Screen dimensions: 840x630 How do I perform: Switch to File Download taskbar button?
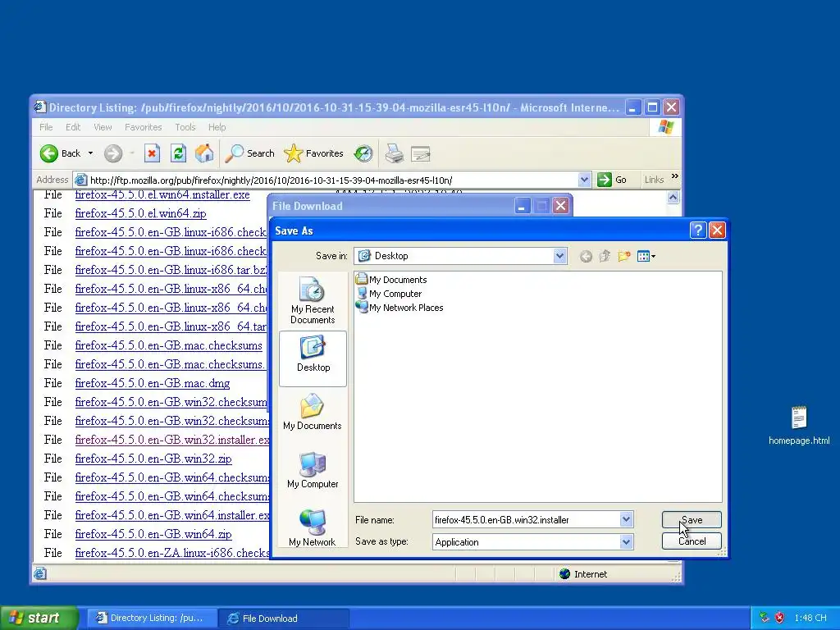[x=284, y=618]
